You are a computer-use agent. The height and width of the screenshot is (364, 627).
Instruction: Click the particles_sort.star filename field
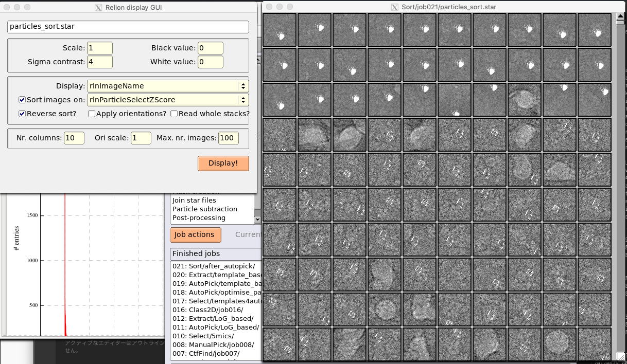pyautogui.click(x=128, y=27)
